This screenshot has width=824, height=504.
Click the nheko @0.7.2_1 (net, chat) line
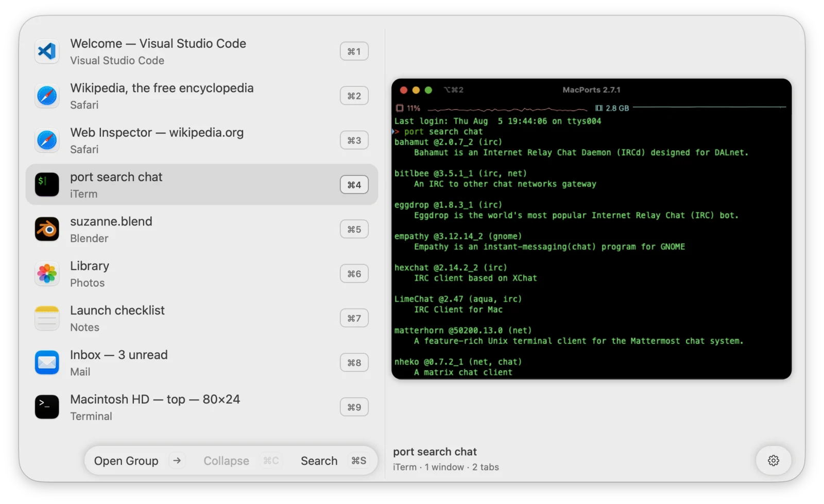click(x=458, y=362)
